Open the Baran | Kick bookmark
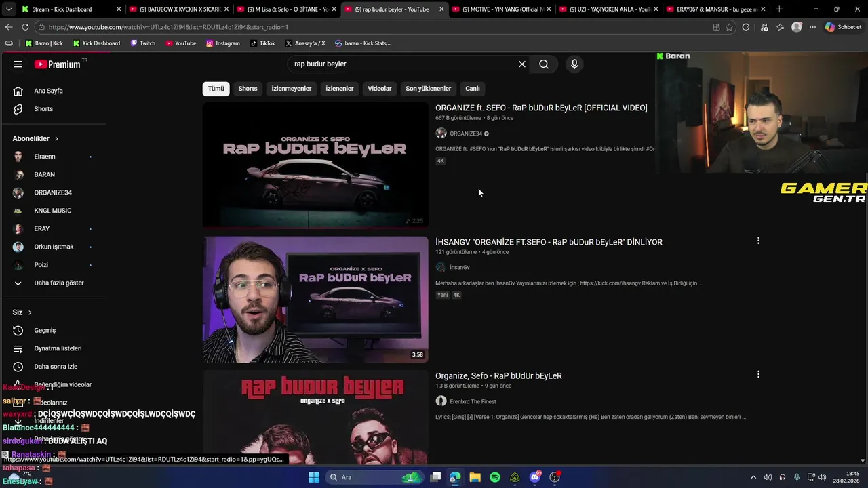Screen dimensions: 868x488 click(x=44, y=43)
